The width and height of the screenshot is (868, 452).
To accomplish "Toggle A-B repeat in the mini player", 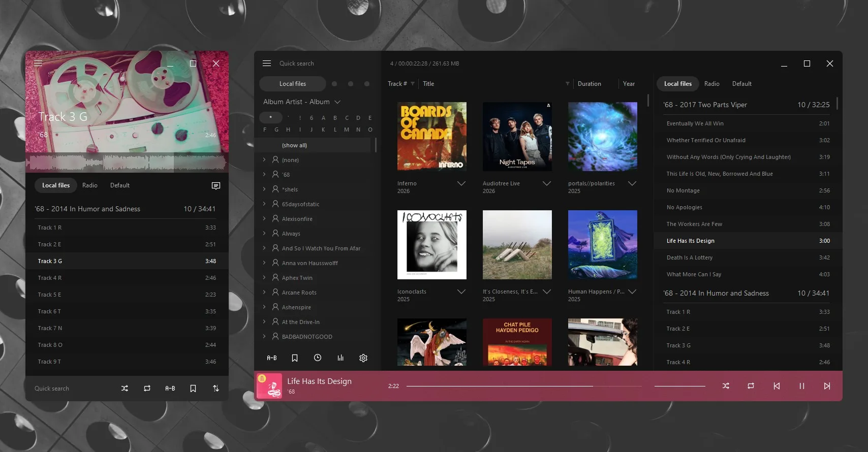I will tap(170, 389).
